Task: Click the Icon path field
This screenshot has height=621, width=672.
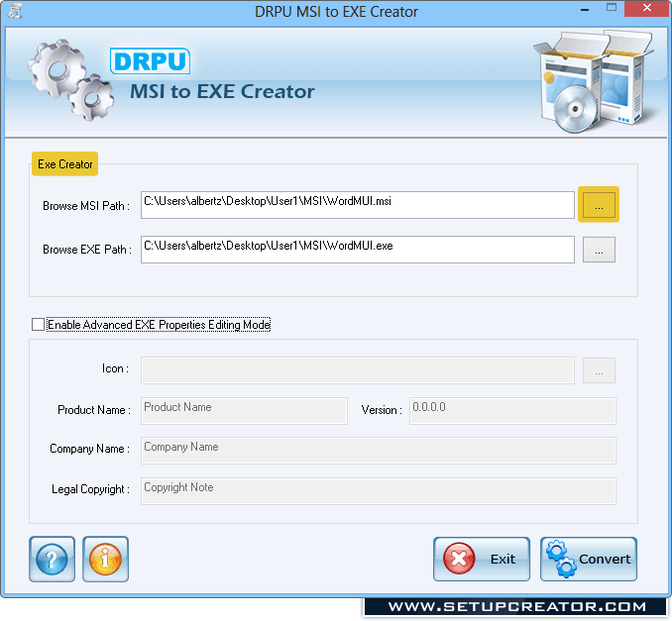Action: [x=358, y=370]
